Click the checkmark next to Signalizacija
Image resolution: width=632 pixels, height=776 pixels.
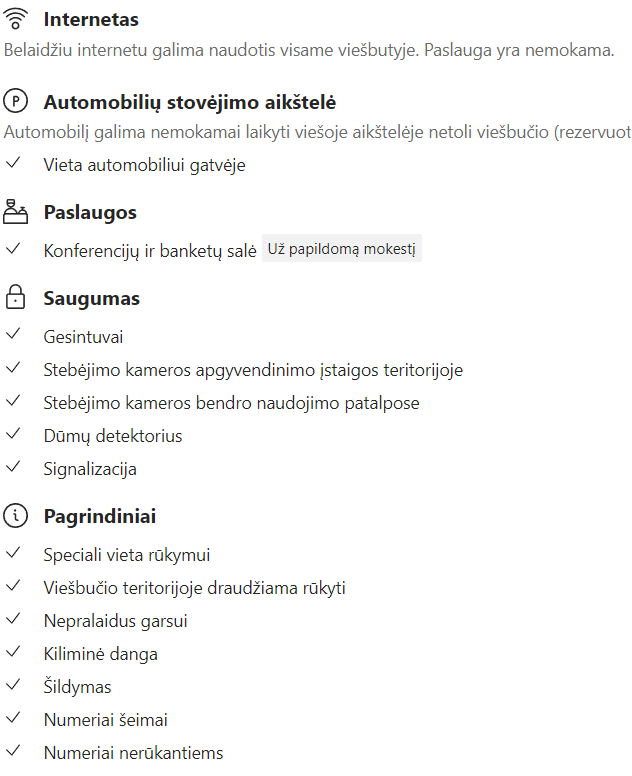point(13,467)
